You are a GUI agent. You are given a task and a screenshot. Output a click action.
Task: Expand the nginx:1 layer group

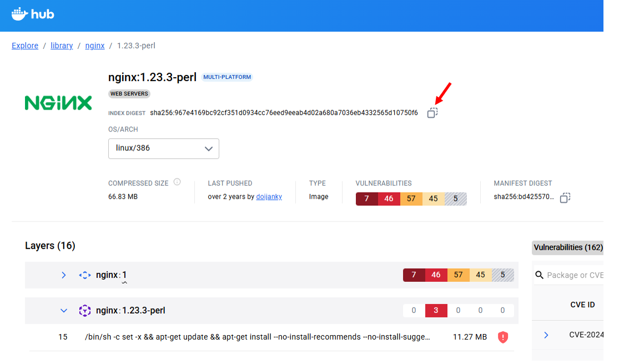pyautogui.click(x=63, y=275)
